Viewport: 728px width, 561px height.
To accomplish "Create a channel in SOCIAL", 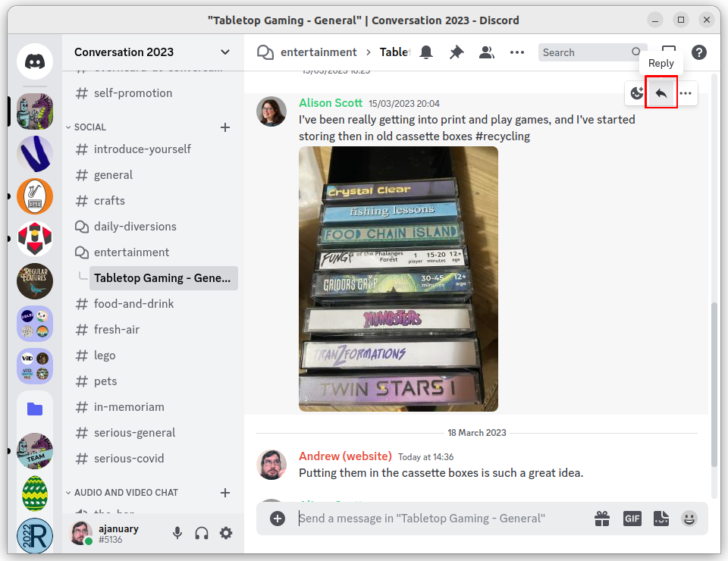I will (225, 127).
